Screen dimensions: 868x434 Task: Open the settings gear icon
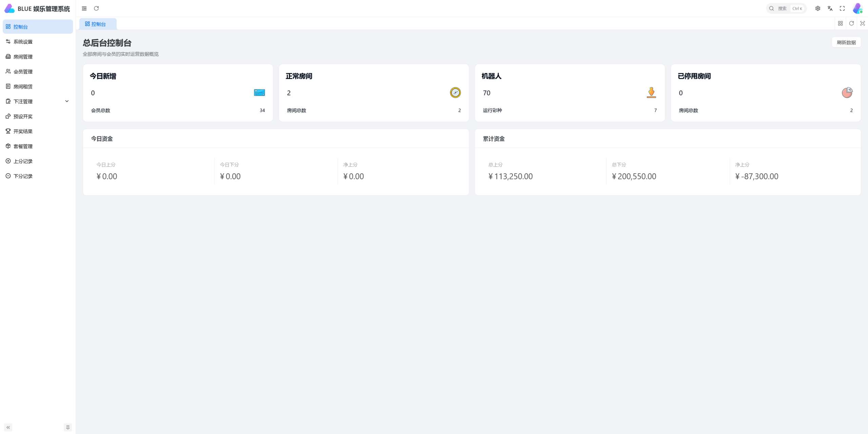pos(818,8)
